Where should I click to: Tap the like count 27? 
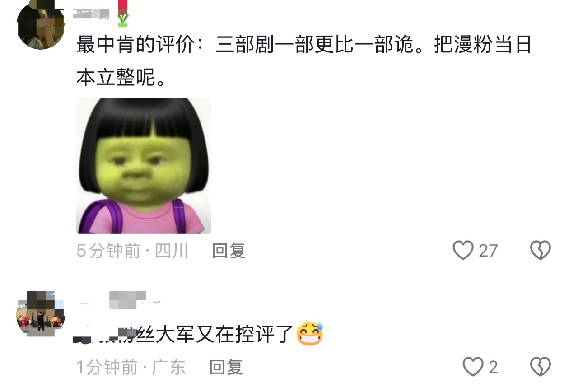point(488,251)
